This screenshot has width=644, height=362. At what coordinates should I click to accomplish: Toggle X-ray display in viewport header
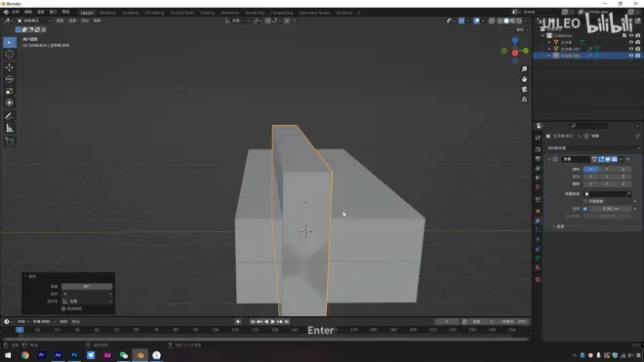point(492,20)
